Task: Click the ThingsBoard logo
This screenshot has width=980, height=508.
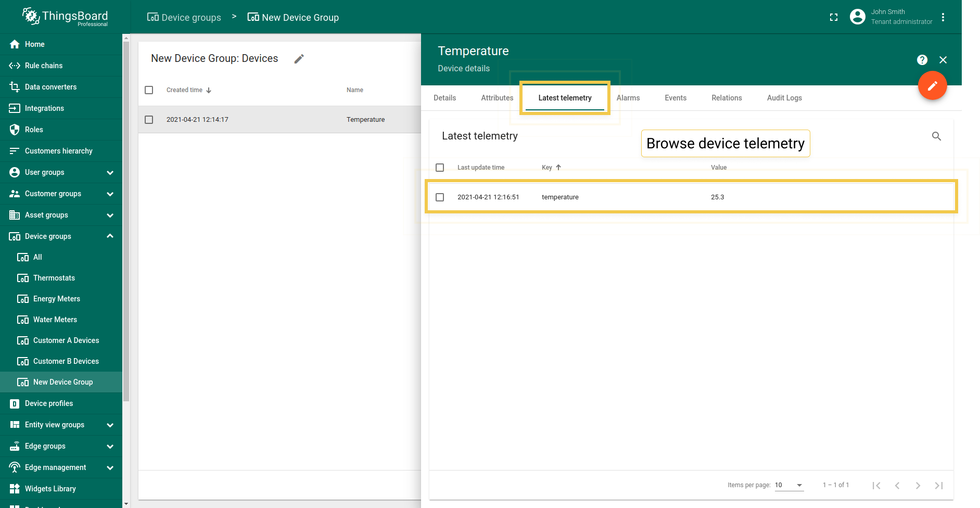Action: click(x=65, y=17)
